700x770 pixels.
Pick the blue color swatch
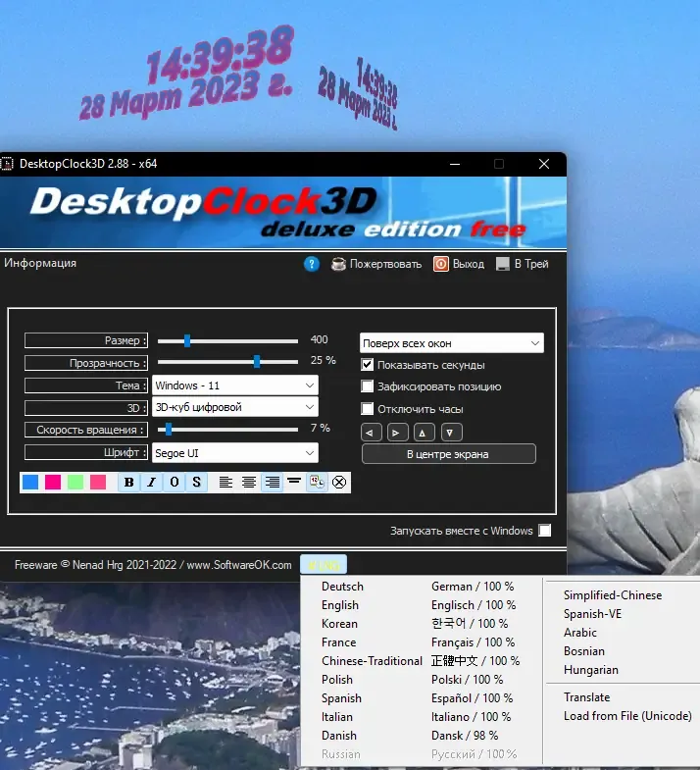(30, 483)
